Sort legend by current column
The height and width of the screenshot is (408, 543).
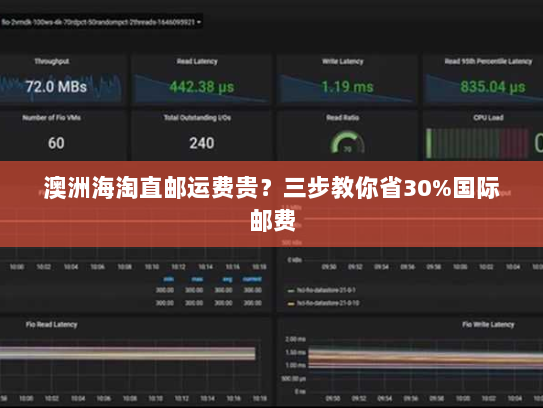[252, 279]
